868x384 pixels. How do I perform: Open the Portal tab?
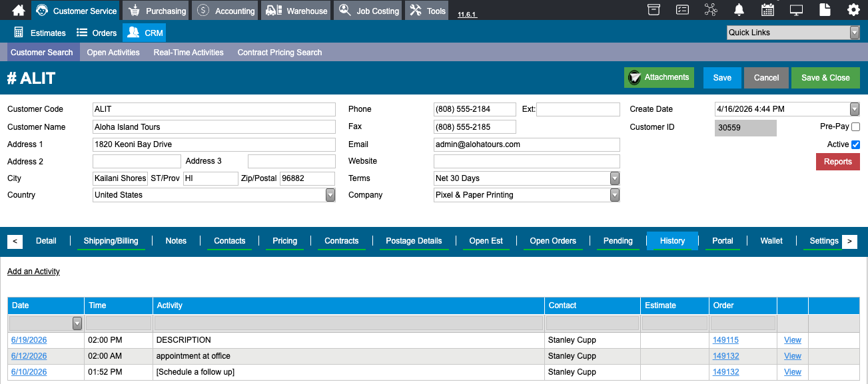(x=723, y=241)
